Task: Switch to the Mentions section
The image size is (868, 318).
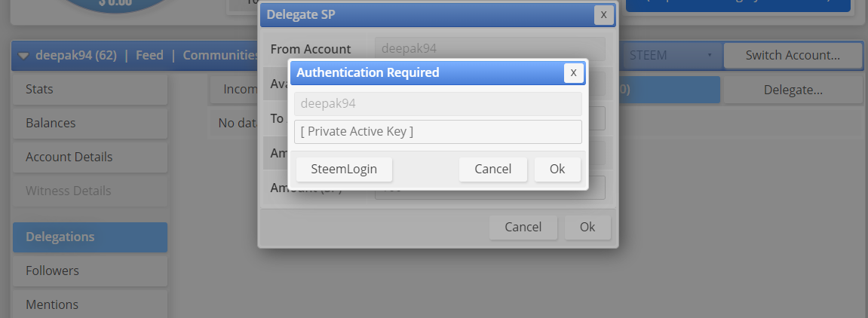Action: (90, 304)
